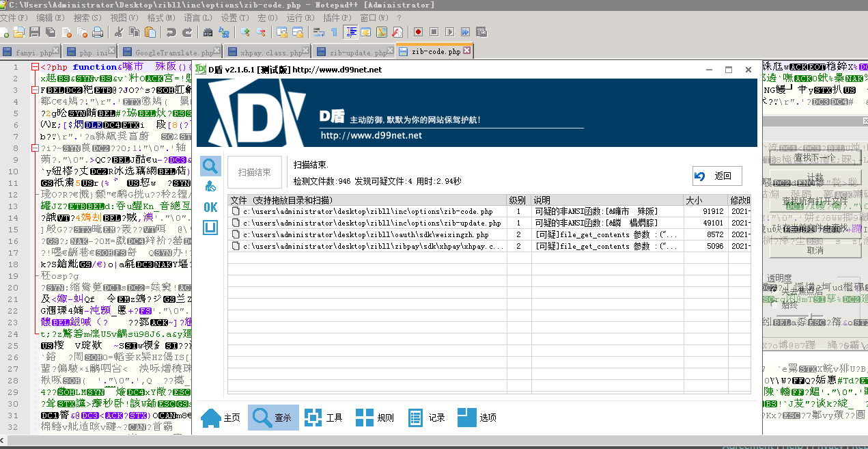Switch to GoogleTranslate.php tab

(x=170, y=52)
